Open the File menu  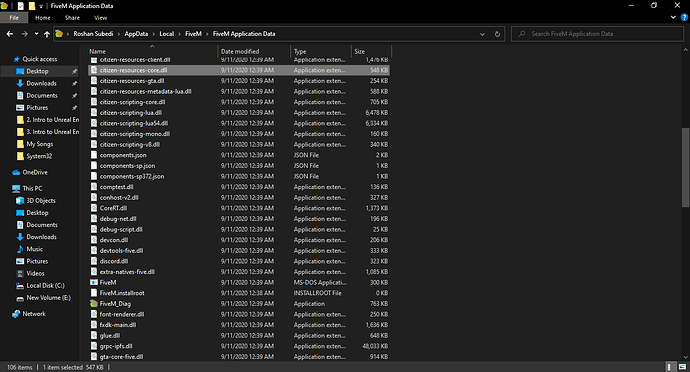pos(14,18)
